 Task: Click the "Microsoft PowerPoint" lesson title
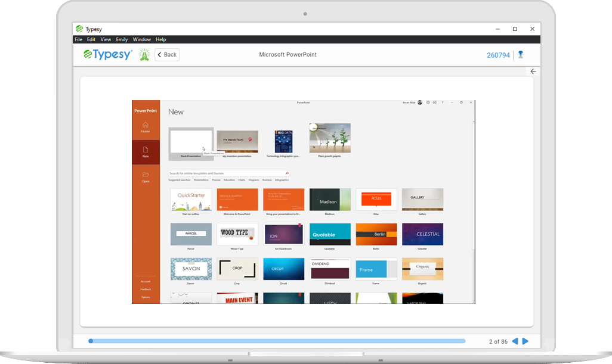coord(288,55)
